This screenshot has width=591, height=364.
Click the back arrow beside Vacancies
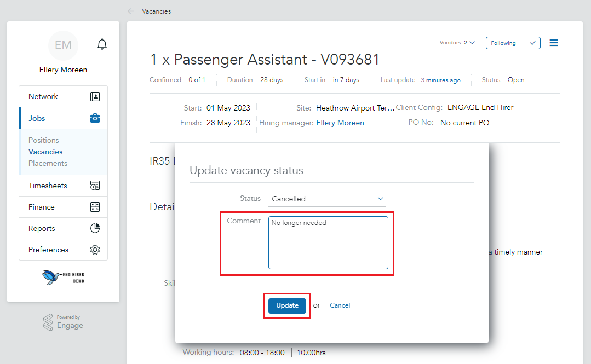click(x=131, y=11)
